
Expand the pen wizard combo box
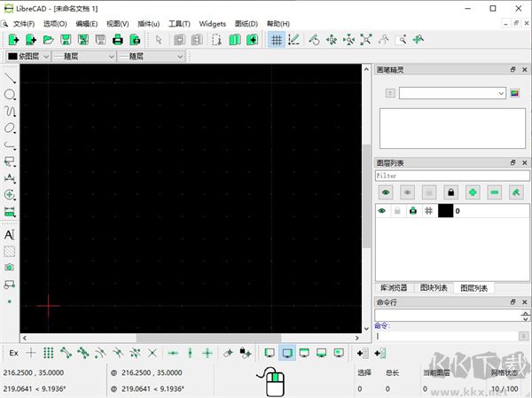[452, 93]
